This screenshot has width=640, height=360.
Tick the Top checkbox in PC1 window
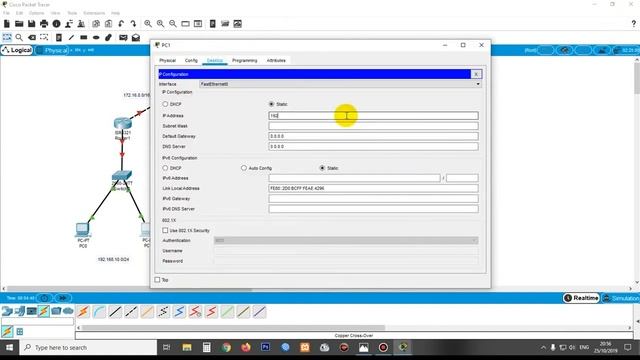coord(158,280)
